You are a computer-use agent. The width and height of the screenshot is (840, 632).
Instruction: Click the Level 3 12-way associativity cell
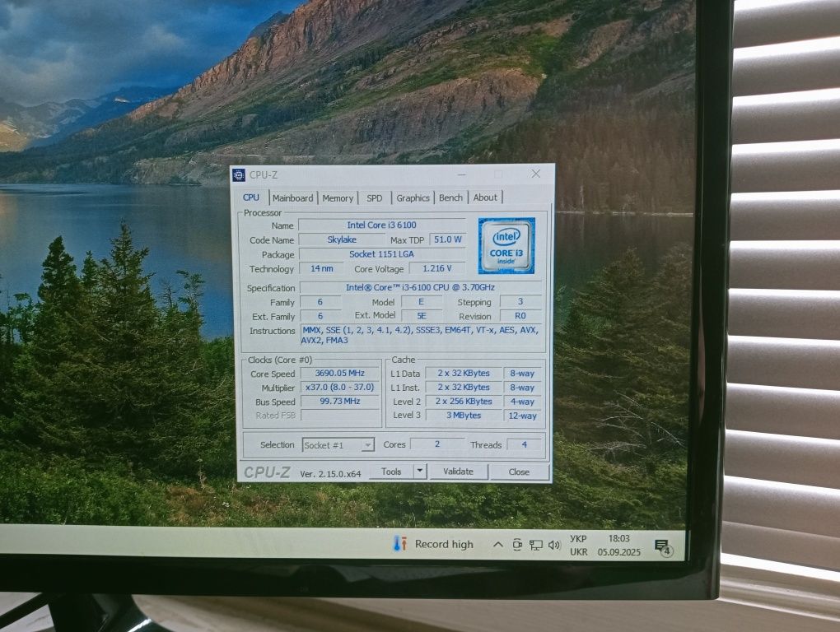522,416
